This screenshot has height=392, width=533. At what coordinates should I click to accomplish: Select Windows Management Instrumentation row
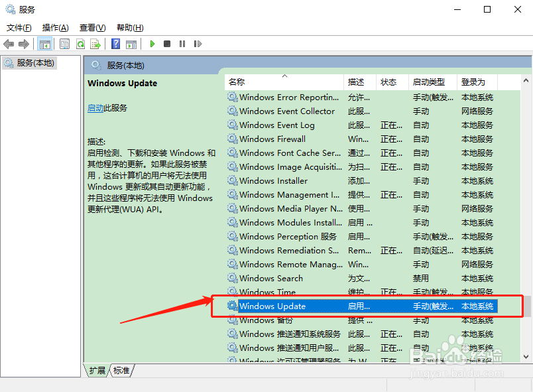(362, 195)
